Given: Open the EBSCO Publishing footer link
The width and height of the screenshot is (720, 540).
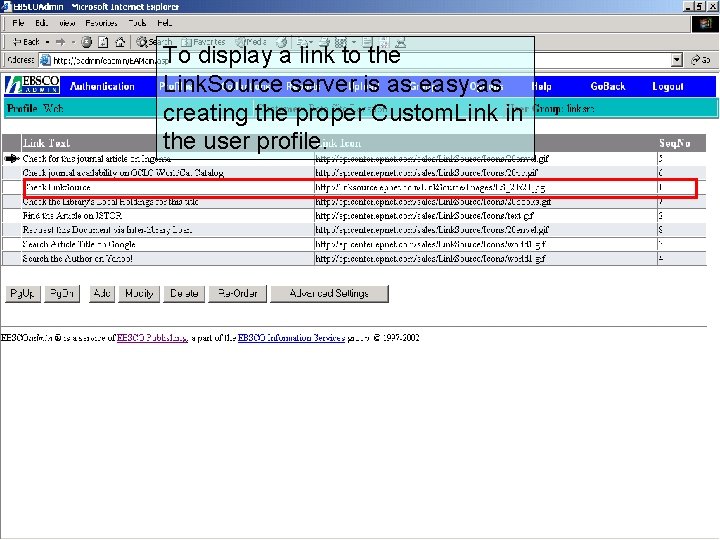Looking at the screenshot, I should tap(152, 338).
